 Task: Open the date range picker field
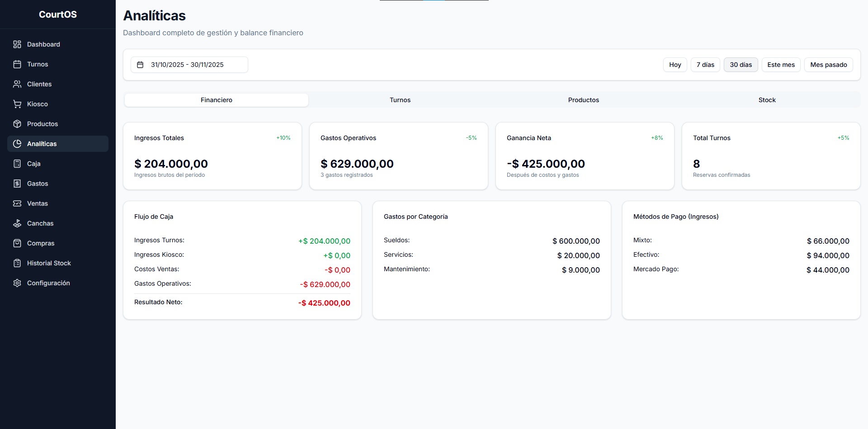coord(189,65)
